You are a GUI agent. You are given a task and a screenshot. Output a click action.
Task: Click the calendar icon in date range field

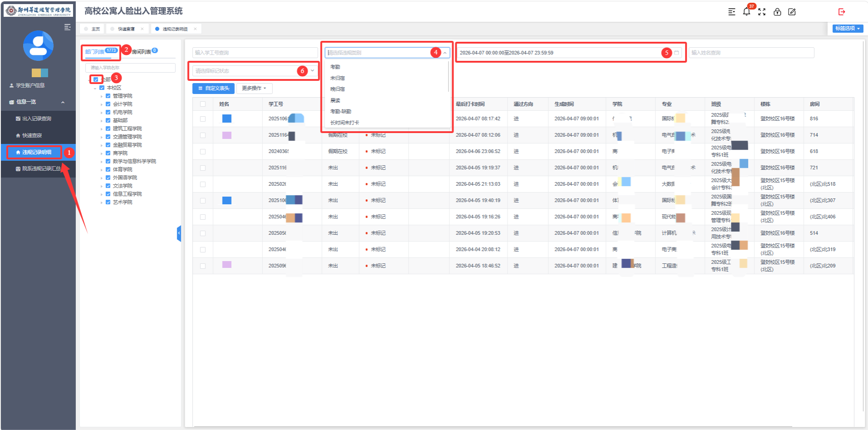(676, 53)
